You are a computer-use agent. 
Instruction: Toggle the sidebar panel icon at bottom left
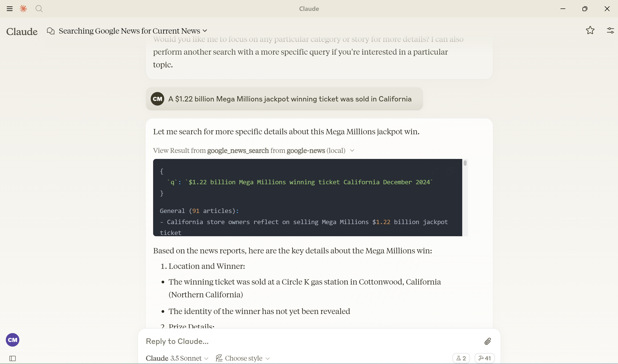pyautogui.click(x=13, y=358)
